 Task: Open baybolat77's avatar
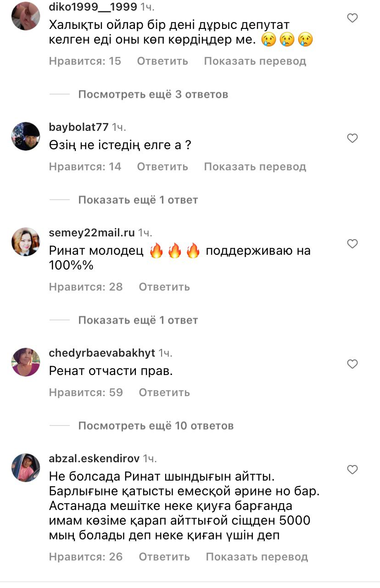click(x=26, y=136)
